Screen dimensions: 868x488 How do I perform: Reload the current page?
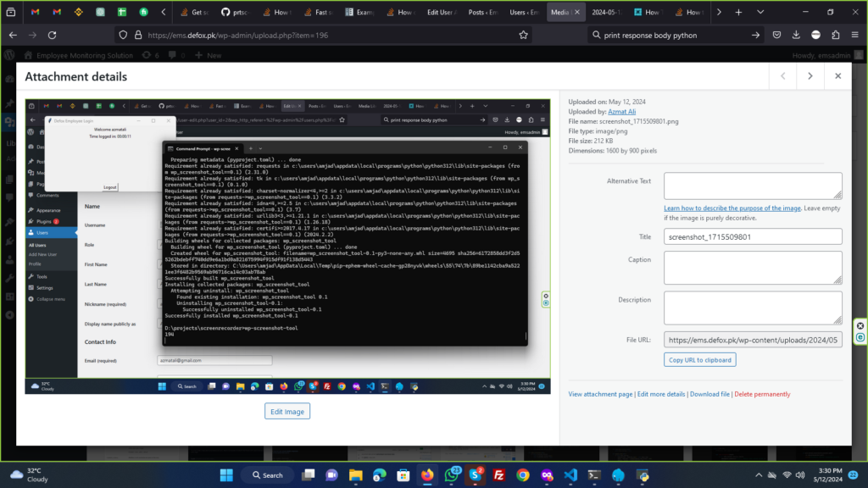click(x=53, y=35)
